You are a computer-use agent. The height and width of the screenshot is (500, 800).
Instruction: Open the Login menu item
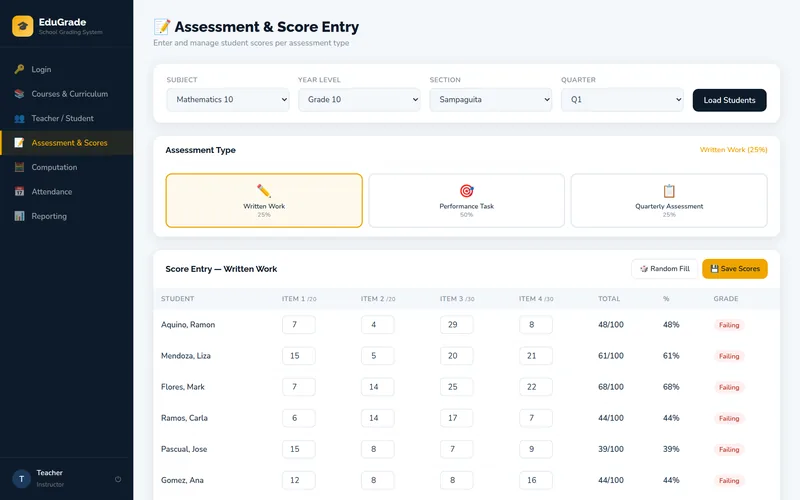(66, 69)
